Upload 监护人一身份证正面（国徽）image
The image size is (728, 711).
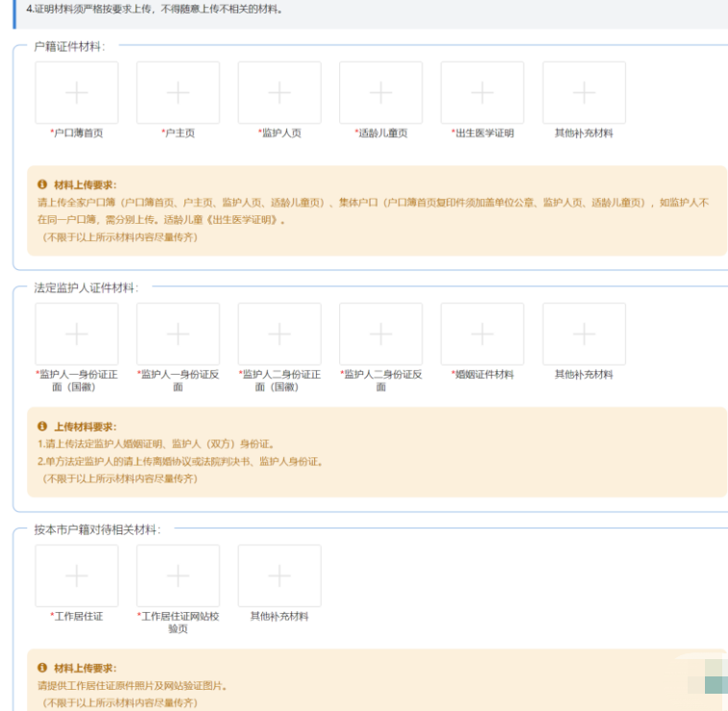pyautogui.click(x=77, y=334)
